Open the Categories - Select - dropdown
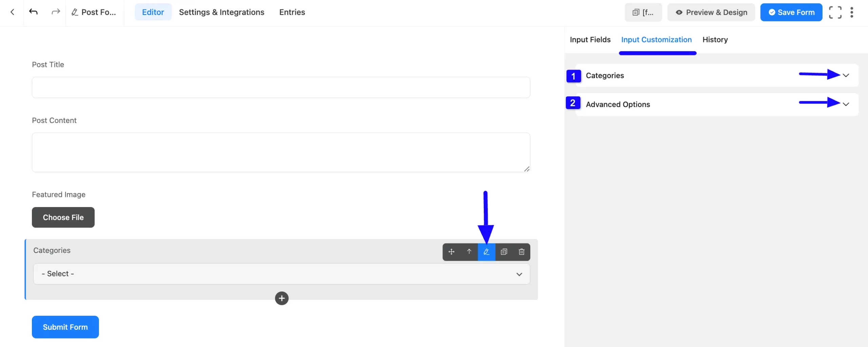The width and height of the screenshot is (868, 347). tap(281, 274)
